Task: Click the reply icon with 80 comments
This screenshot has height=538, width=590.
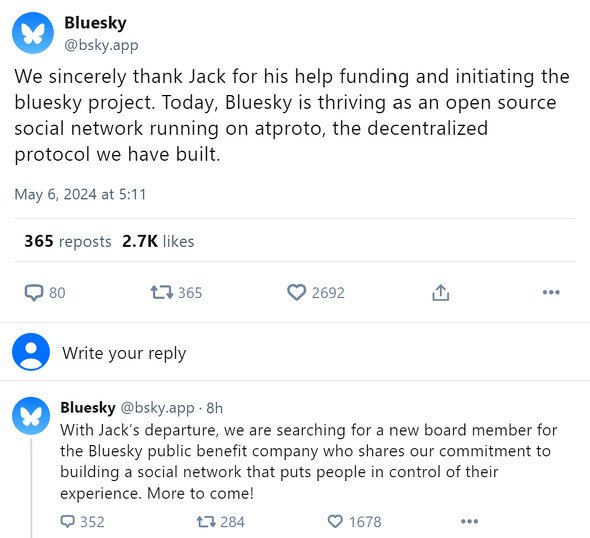Action: [x=45, y=293]
